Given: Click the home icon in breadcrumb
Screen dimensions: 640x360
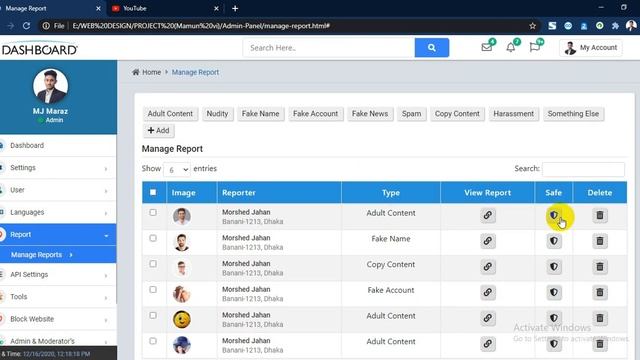Looking at the screenshot, I should coord(136,72).
